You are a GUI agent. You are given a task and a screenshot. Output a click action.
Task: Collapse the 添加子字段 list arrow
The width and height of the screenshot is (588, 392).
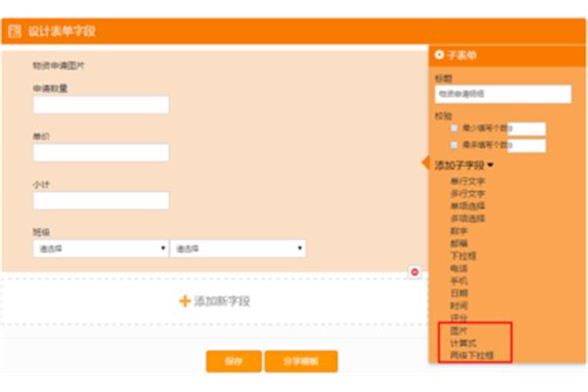click(490, 165)
